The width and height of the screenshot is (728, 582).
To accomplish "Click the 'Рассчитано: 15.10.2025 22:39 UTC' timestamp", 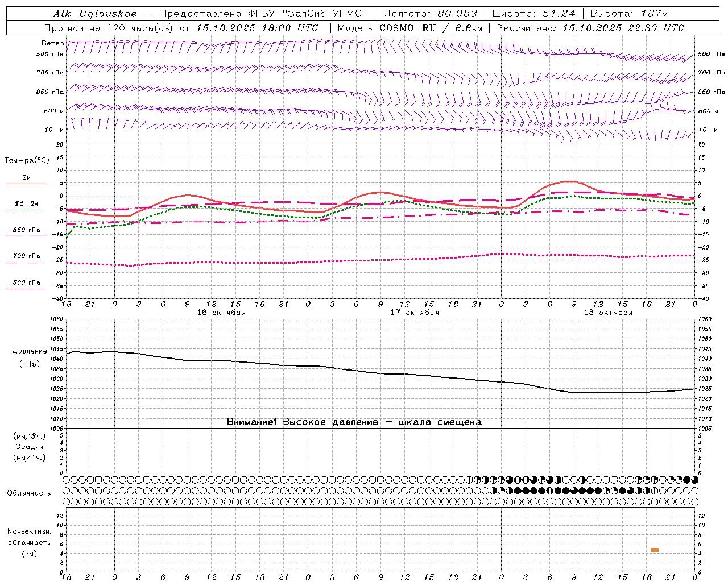I will click(590, 28).
